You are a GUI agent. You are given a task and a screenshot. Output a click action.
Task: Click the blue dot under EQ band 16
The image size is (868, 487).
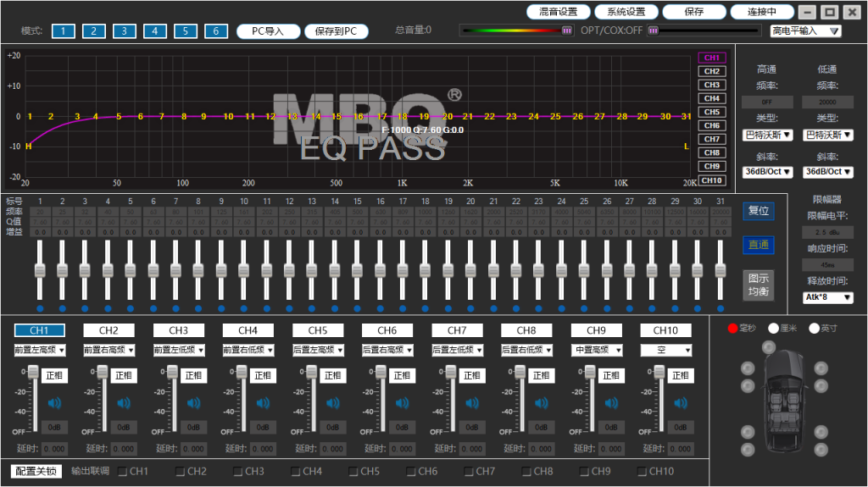pos(381,309)
